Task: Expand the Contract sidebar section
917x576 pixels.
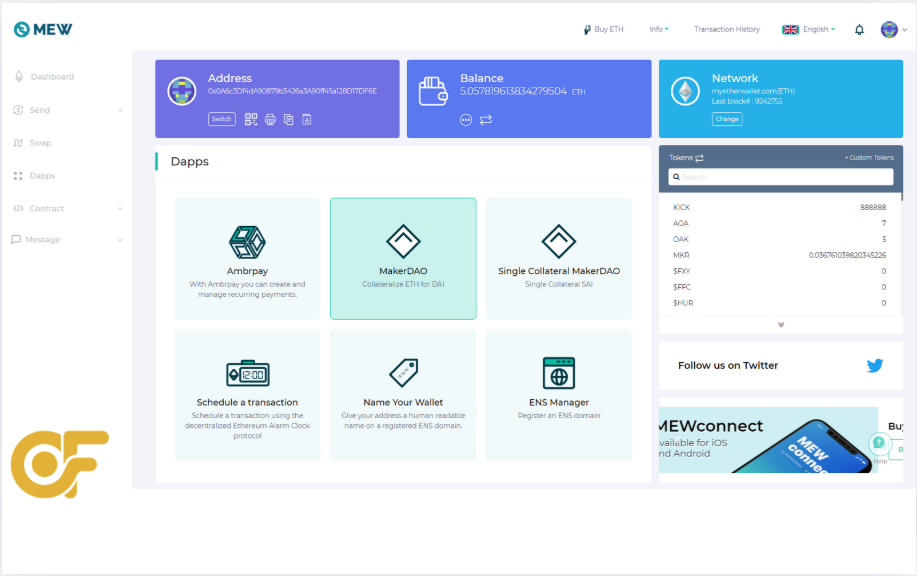Action: [48, 208]
